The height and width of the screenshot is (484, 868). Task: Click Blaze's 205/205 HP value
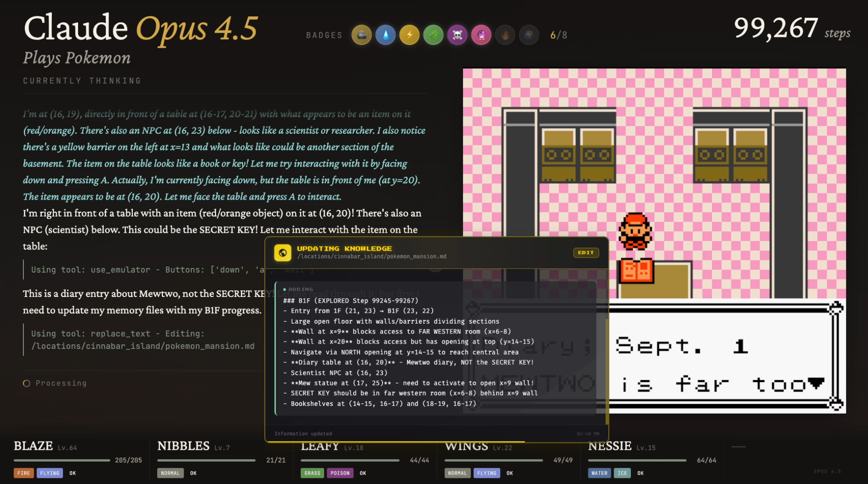pos(129,461)
